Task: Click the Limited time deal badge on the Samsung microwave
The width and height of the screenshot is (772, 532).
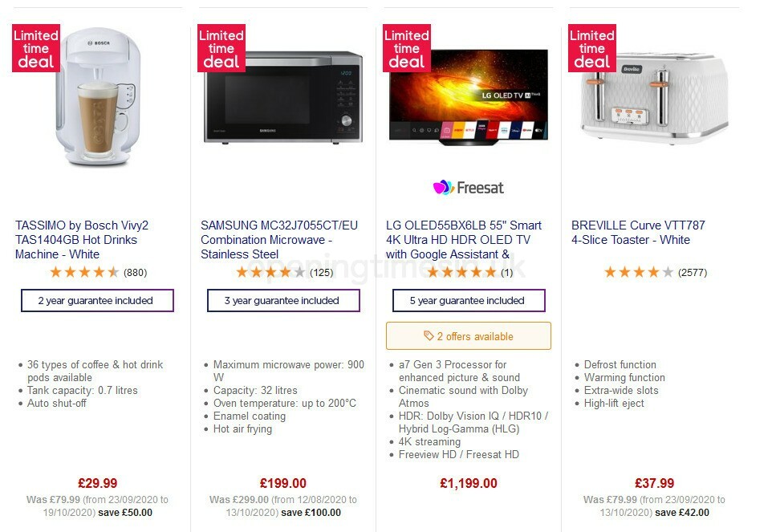Action: tap(221, 48)
